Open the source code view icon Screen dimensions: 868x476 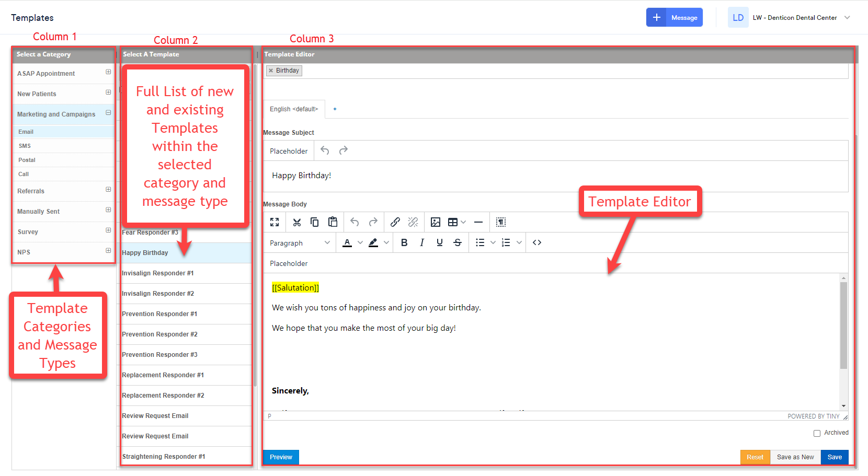tap(537, 242)
